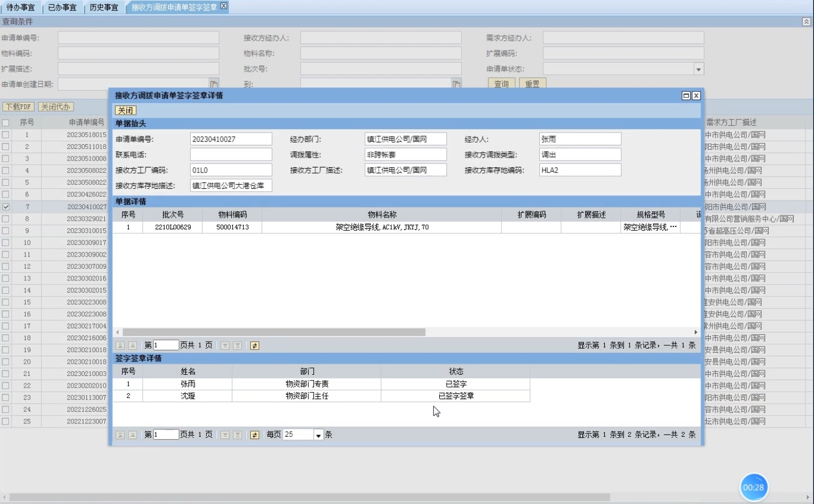Go to last page in 签字签章详情 pager
This screenshot has width=814, height=504.
coord(238,434)
